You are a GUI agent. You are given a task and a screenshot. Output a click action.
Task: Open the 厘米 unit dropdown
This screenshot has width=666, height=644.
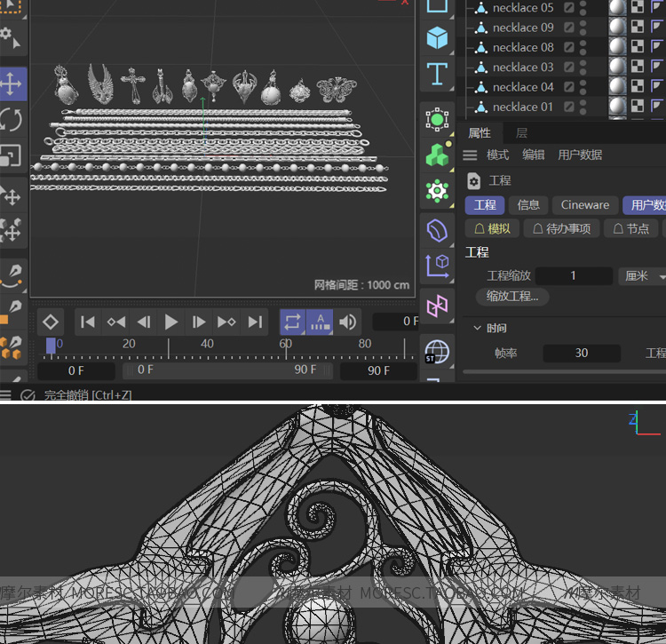tap(642, 276)
